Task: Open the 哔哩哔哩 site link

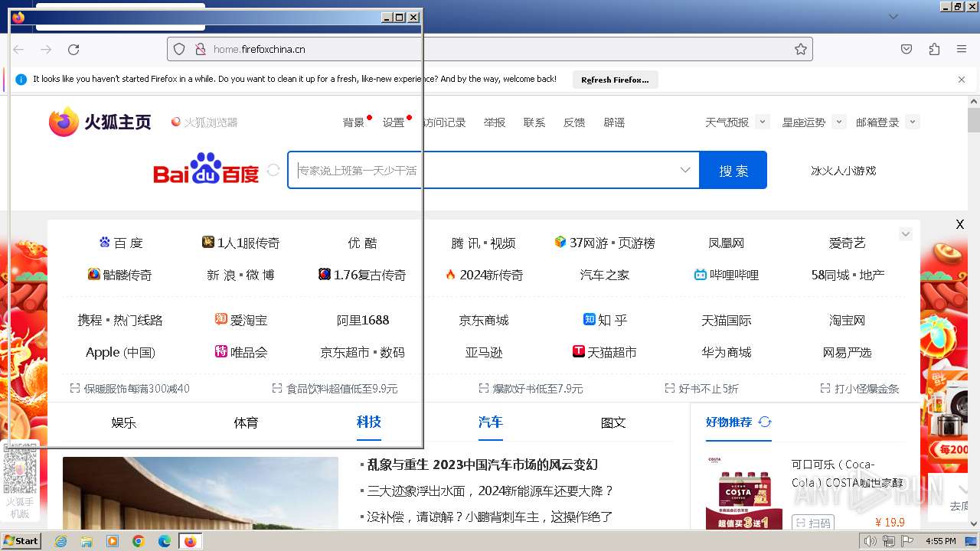Action: 726,275
